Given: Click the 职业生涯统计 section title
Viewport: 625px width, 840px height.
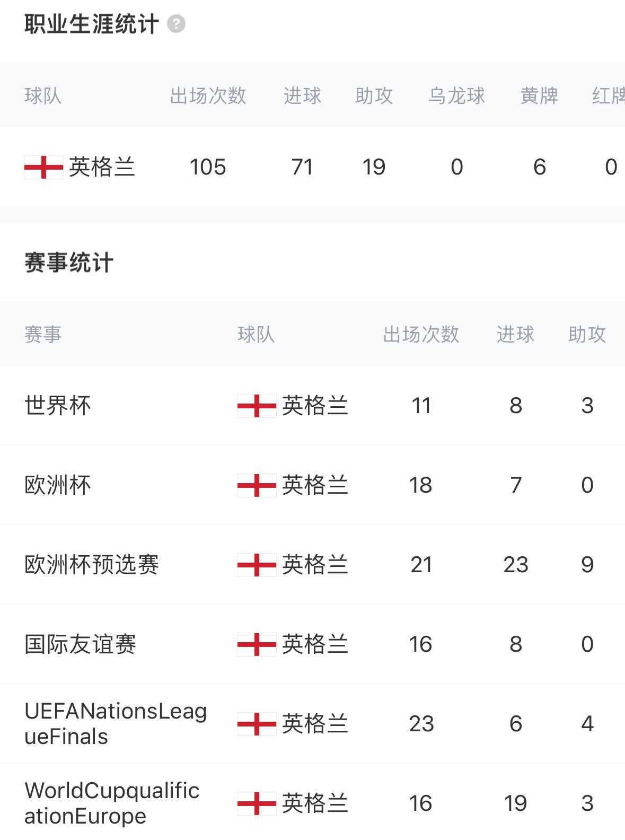Looking at the screenshot, I should tap(92, 24).
